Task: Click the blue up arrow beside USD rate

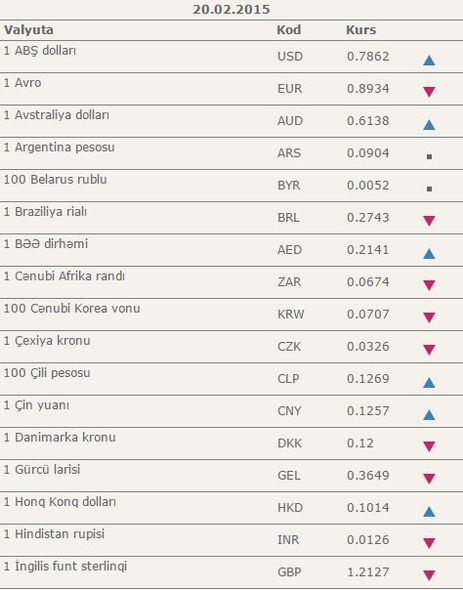Action: (x=429, y=60)
